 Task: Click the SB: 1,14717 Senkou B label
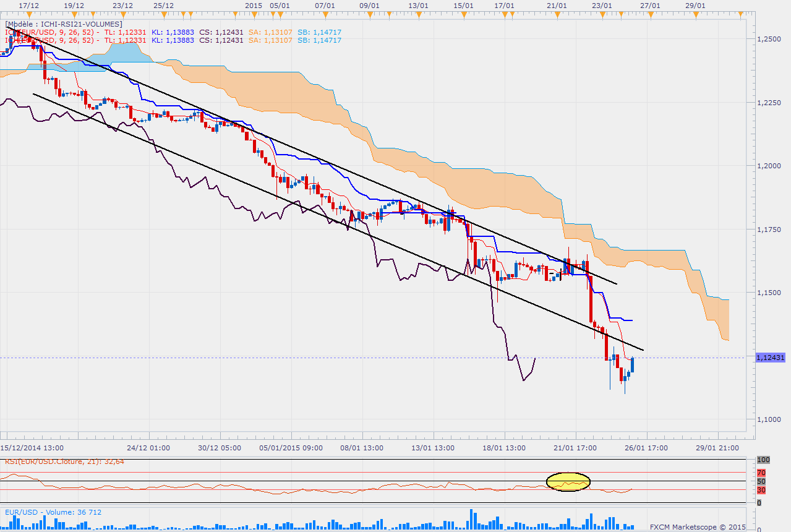pyautogui.click(x=319, y=32)
